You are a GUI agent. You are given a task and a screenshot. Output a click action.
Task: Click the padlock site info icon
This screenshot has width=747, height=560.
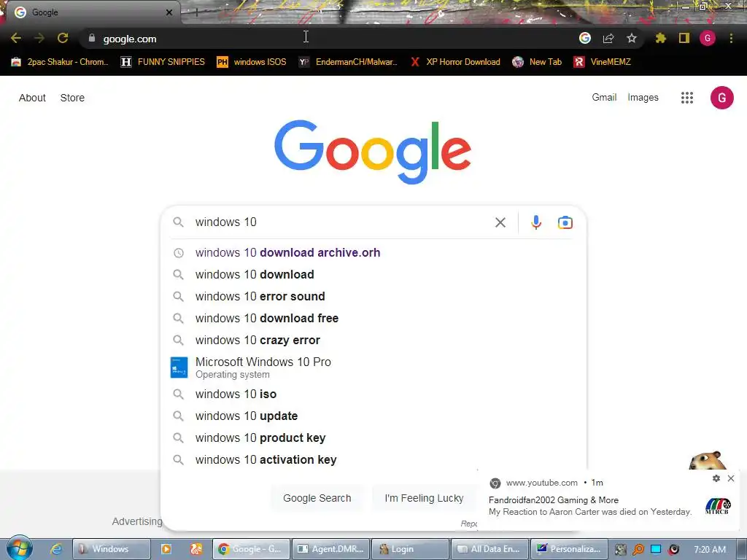point(92,39)
